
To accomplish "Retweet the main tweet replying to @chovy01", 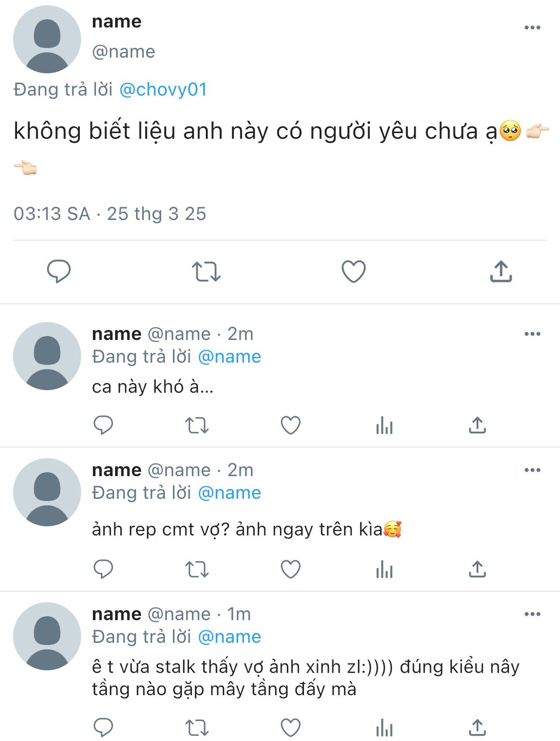I will coord(206,271).
